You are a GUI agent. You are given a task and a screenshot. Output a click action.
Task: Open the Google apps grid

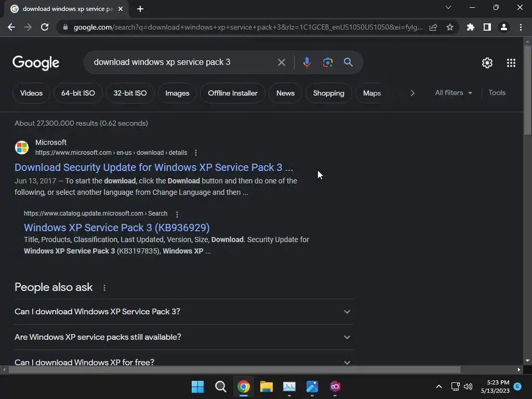click(x=511, y=63)
